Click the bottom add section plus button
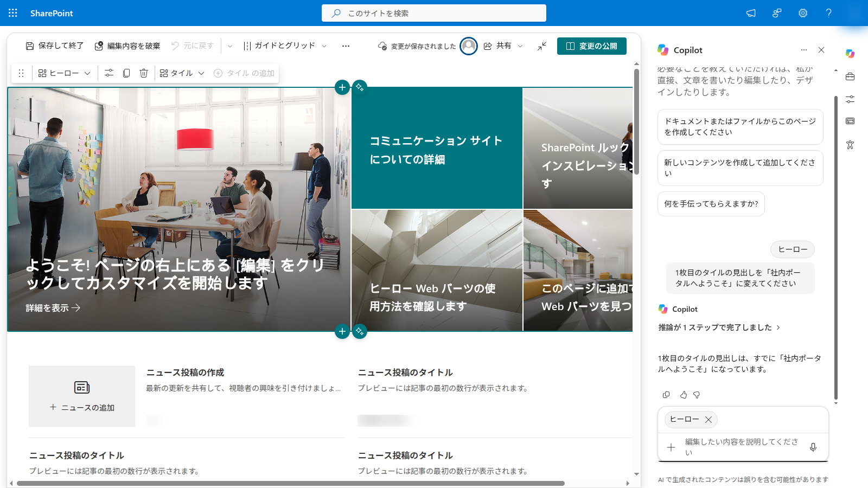The width and height of the screenshot is (868, 488). tap(342, 331)
